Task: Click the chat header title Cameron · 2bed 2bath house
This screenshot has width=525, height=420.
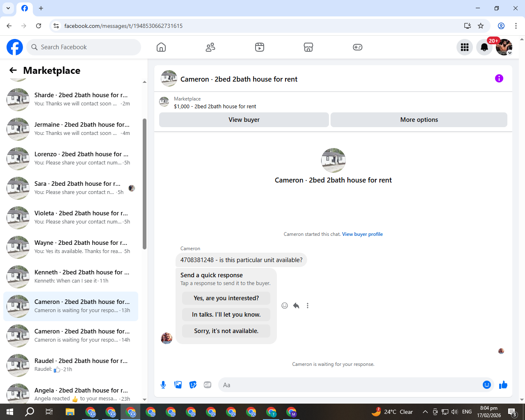Action: [239, 79]
